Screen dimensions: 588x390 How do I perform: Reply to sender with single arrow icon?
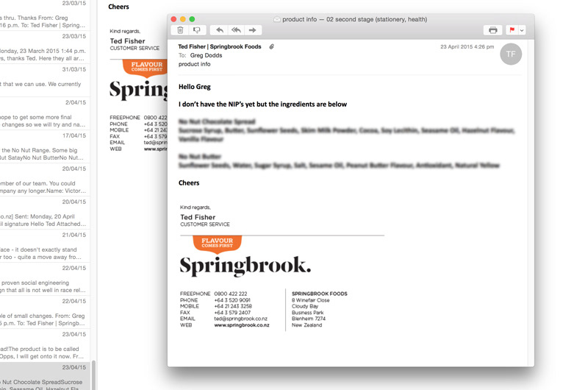point(219,30)
